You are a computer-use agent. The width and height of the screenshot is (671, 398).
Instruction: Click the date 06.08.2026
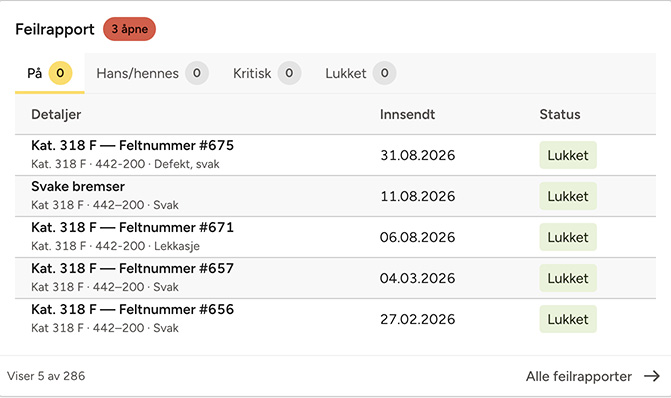[x=418, y=237]
